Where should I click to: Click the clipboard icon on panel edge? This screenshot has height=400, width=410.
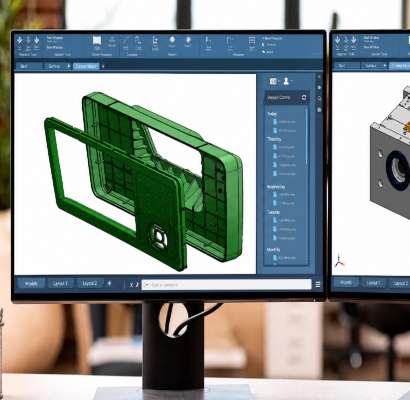pyautogui.click(x=319, y=109)
